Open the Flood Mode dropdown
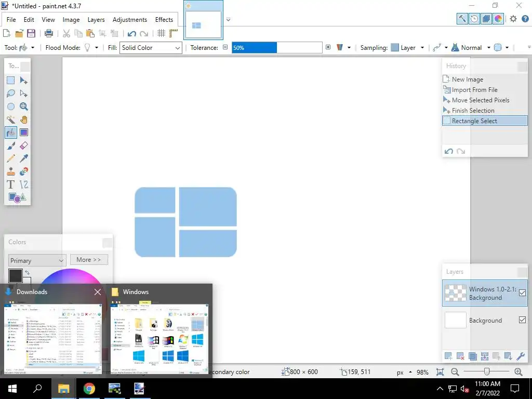The width and height of the screenshot is (532, 399). point(96,48)
